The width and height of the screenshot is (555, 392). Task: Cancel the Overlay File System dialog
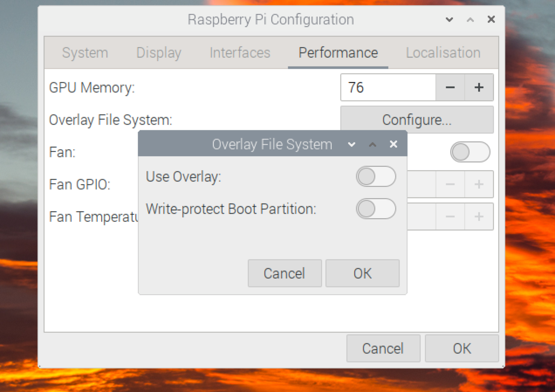point(284,273)
